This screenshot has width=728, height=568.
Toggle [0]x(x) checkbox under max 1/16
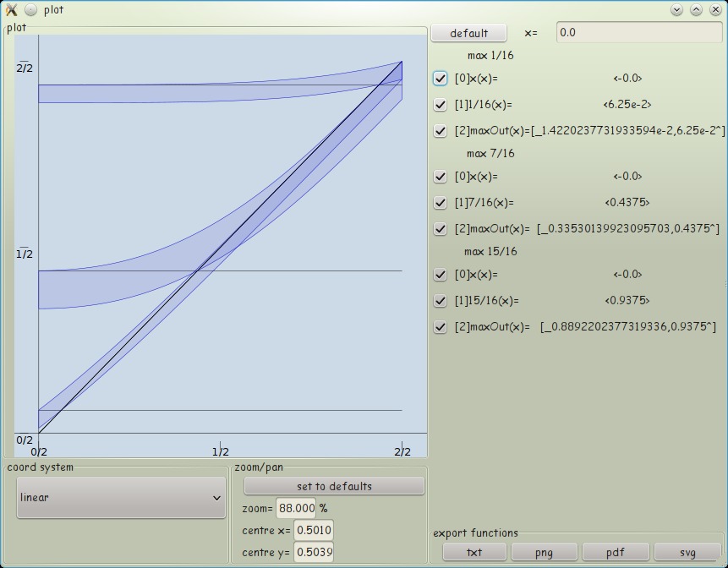pyautogui.click(x=441, y=79)
